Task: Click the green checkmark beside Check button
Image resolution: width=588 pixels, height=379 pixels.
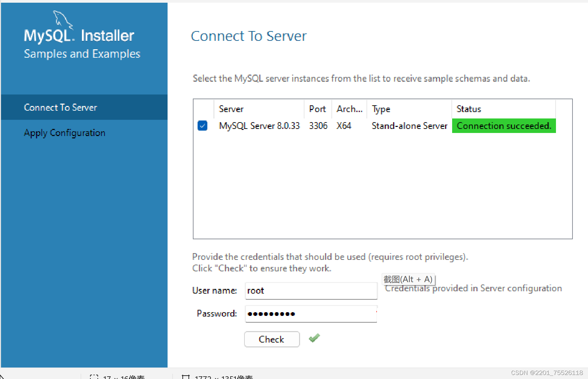Action: point(314,339)
